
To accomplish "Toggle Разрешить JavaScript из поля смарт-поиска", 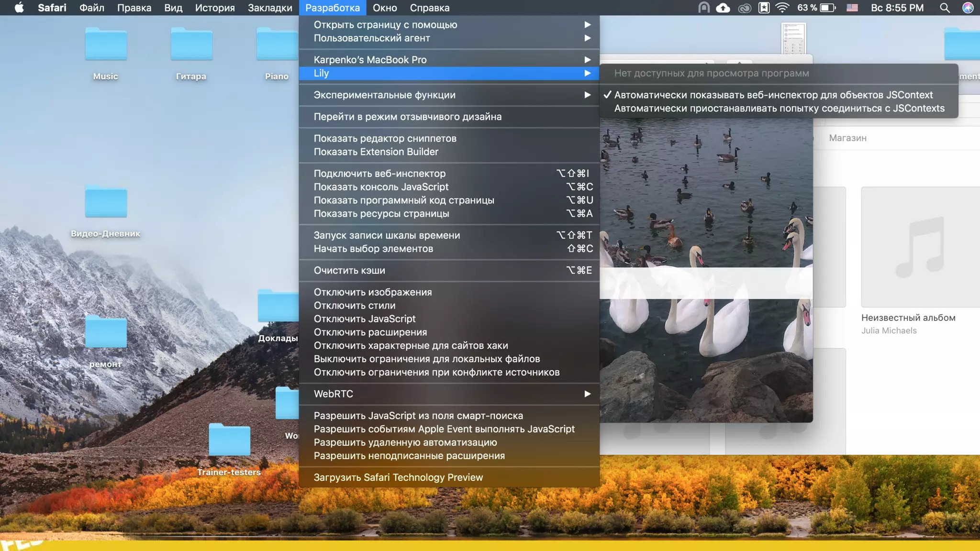I will (449, 416).
